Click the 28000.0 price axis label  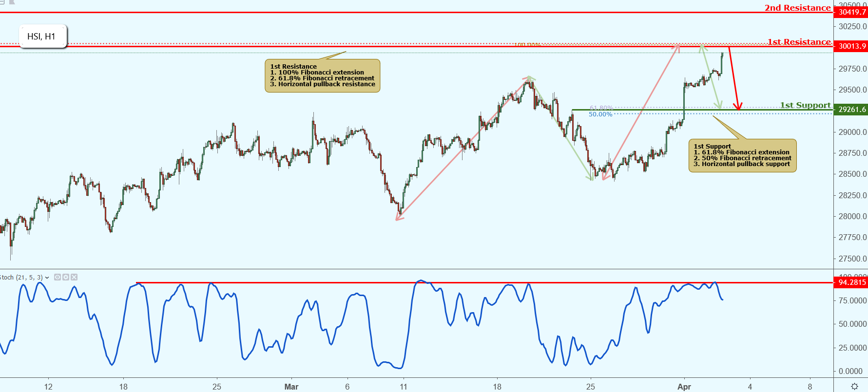click(852, 216)
